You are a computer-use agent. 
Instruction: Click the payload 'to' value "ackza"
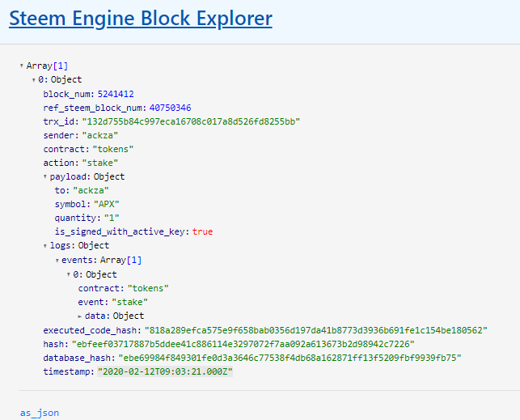point(91,190)
